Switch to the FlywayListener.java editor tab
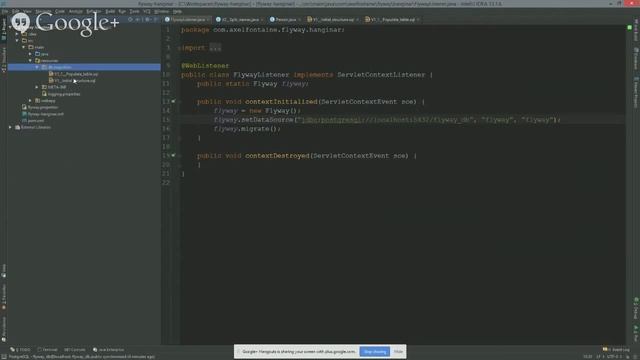Viewport: 640px width, 360px height. (188, 19)
